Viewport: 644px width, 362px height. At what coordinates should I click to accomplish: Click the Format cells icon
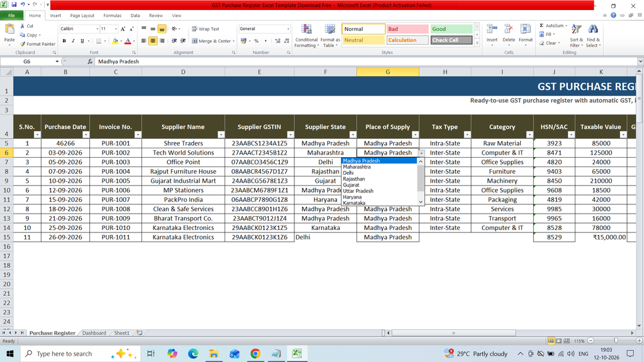tap(525, 30)
